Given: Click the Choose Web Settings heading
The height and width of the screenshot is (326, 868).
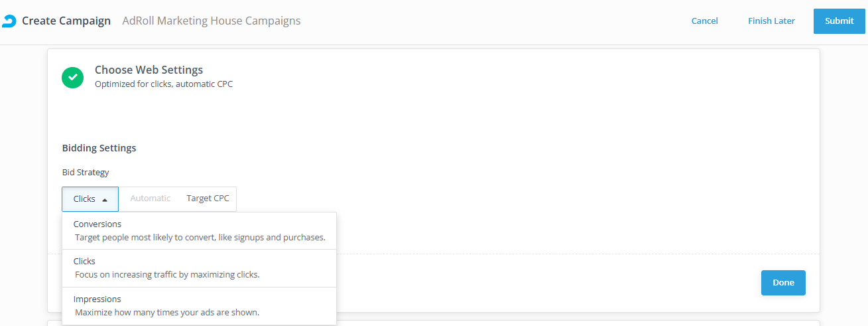Looking at the screenshot, I should [x=149, y=70].
